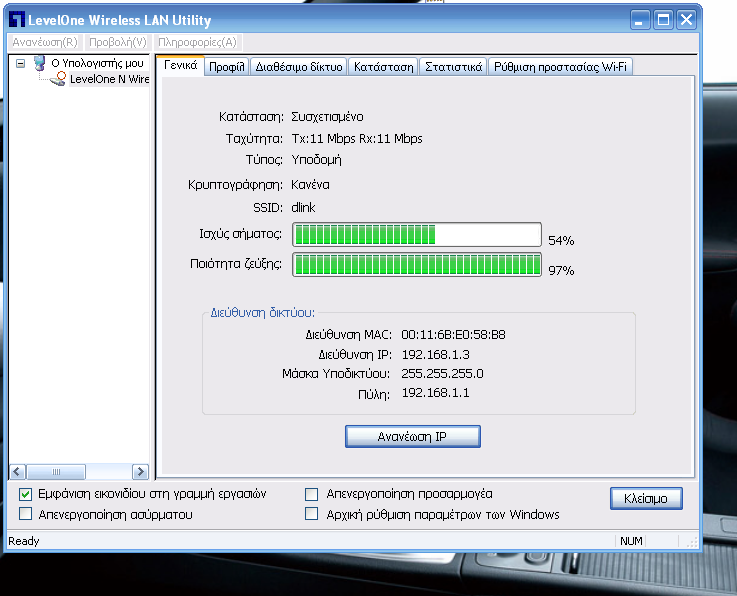The image size is (737, 596).
Task: Click the NUM status bar indicator
Action: (631, 541)
